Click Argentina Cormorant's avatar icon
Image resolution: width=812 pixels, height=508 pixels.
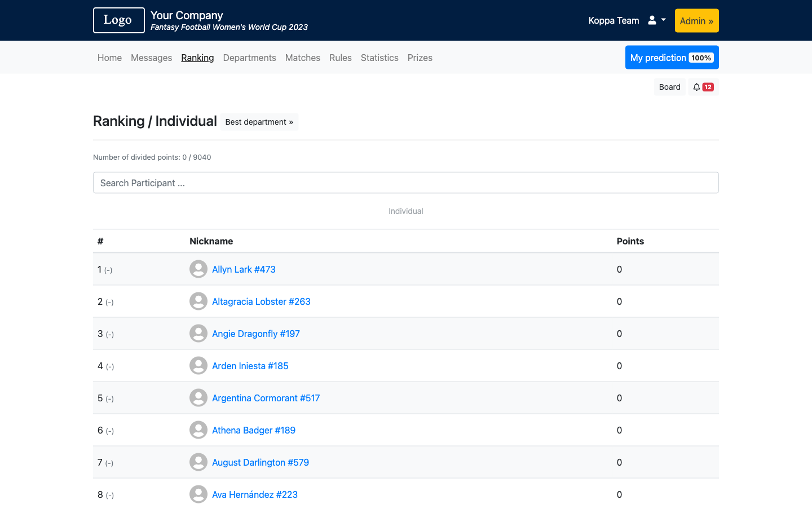[198, 398]
